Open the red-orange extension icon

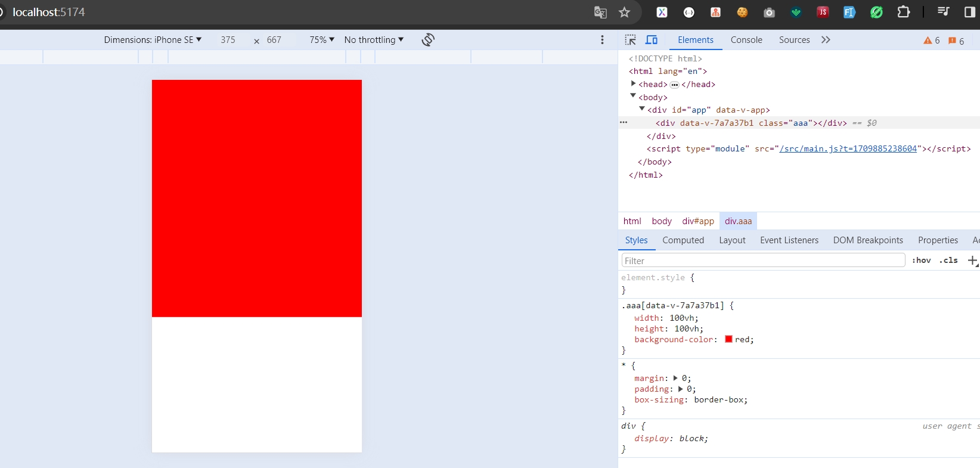(x=716, y=13)
